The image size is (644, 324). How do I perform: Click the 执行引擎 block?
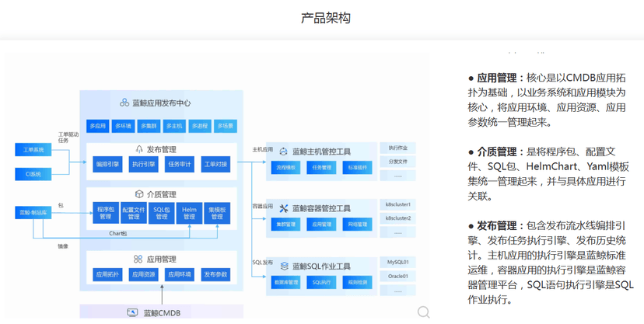pyautogui.click(x=143, y=164)
